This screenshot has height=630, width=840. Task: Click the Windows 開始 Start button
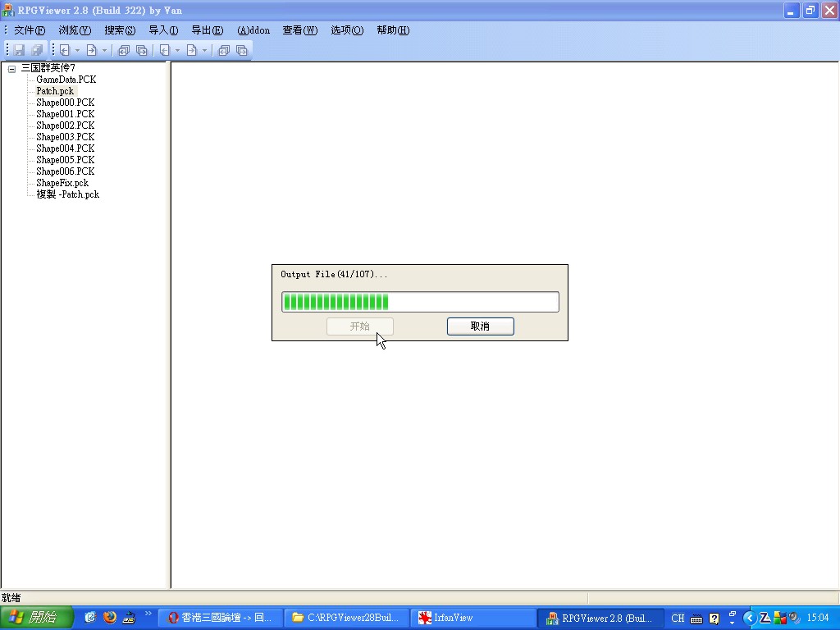pos(36,618)
